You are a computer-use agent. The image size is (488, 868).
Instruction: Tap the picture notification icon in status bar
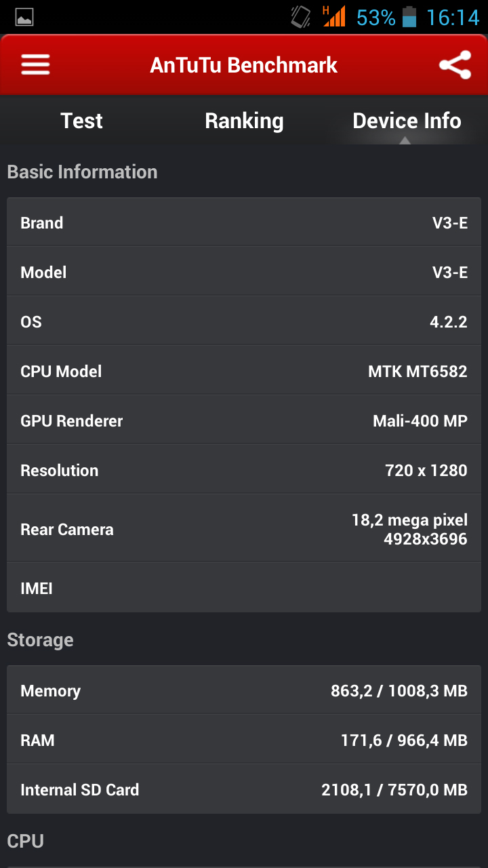[x=24, y=18]
